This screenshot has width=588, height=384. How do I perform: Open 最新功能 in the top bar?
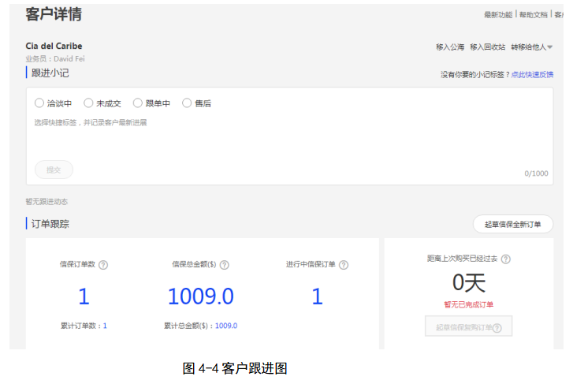tap(498, 15)
